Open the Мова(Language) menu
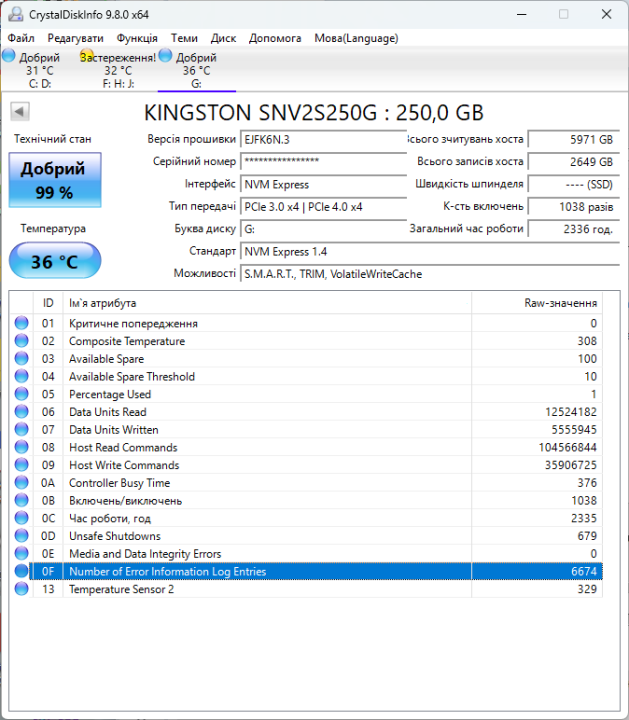 click(356, 38)
